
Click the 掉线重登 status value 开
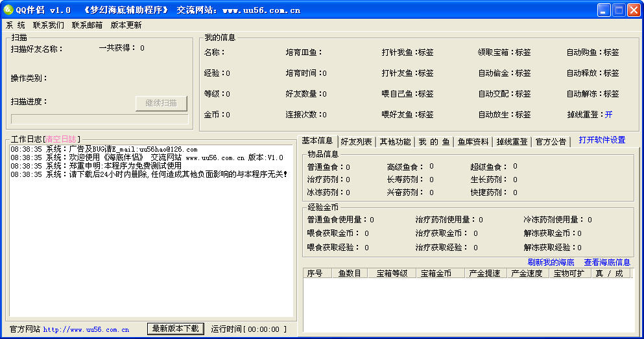point(609,115)
